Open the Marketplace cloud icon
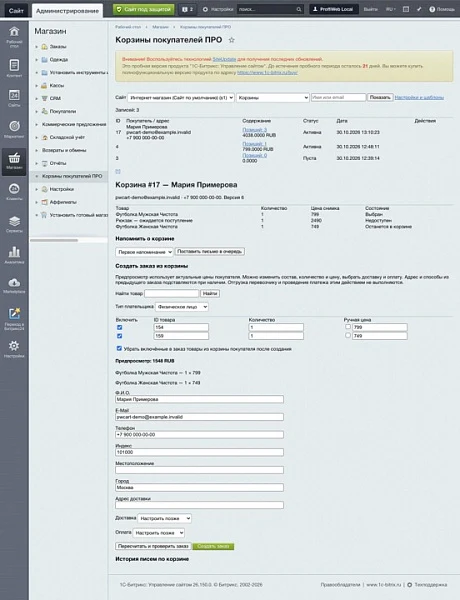 coord(14,285)
